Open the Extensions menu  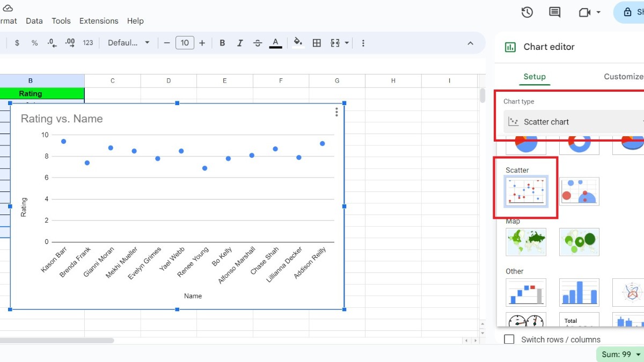tap(99, 21)
